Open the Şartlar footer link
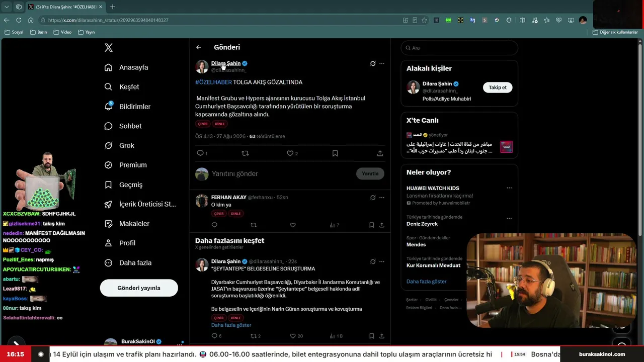644x362 pixels. pyautogui.click(x=412, y=300)
